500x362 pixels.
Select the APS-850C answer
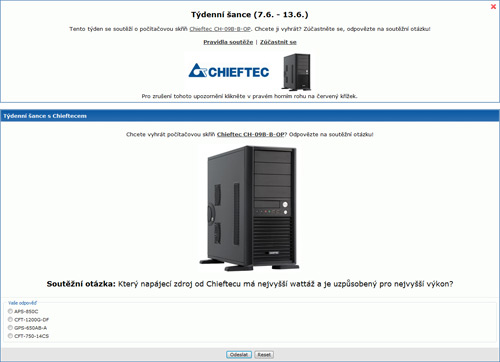click(10, 311)
